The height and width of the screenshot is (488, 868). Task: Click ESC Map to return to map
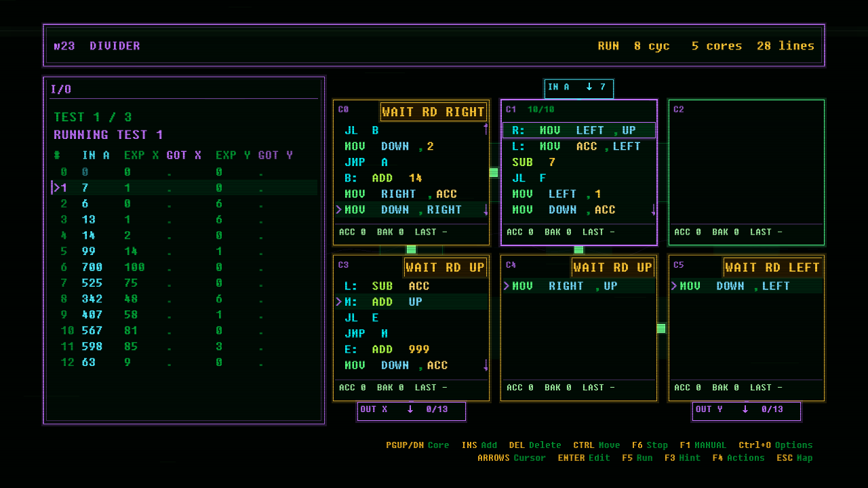point(794,458)
